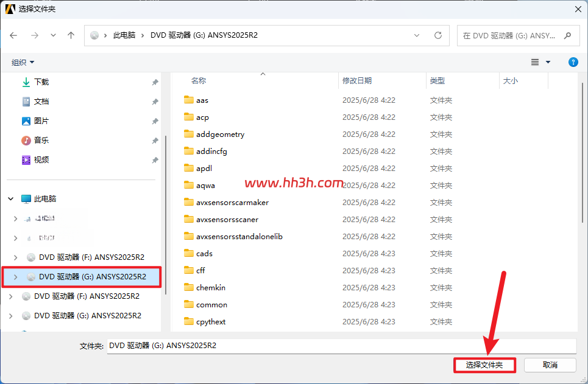Open the recent locations chevron
This screenshot has width=588, height=384.
click(x=53, y=35)
